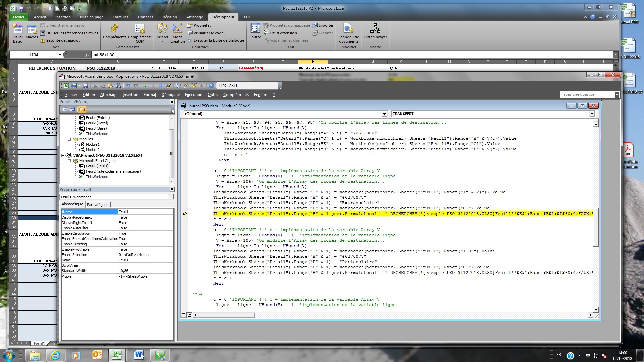Collapse the Modules folder in the project tree
Viewport: 644px width, 362px height.
69,139
